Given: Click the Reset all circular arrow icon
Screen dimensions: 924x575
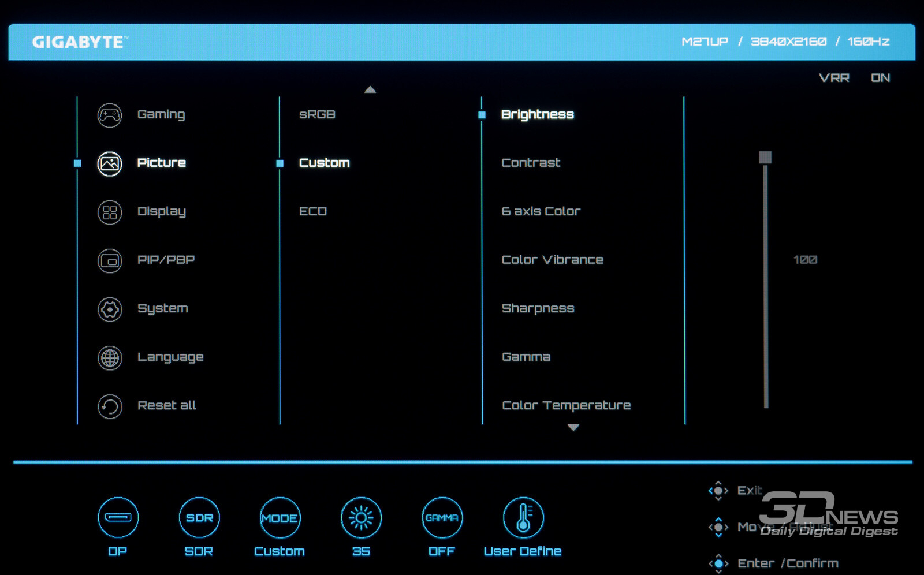Looking at the screenshot, I should [x=110, y=406].
